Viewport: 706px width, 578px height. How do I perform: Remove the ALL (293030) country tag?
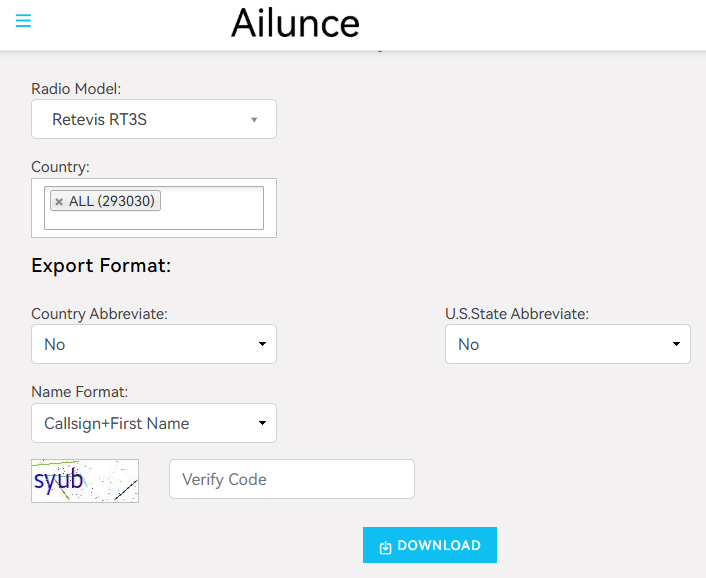pyautogui.click(x=59, y=202)
